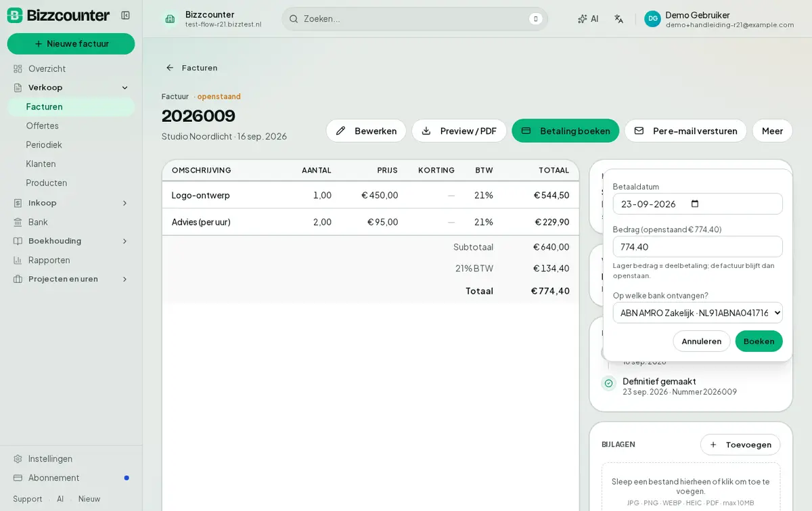
Task: Click the attachment drop zone
Action: (x=691, y=488)
